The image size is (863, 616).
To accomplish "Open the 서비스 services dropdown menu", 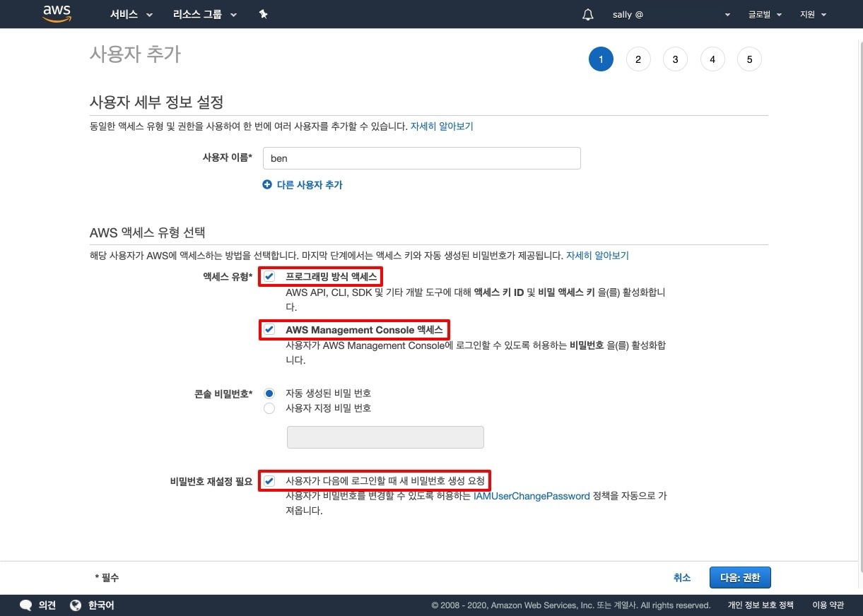I will coord(131,15).
